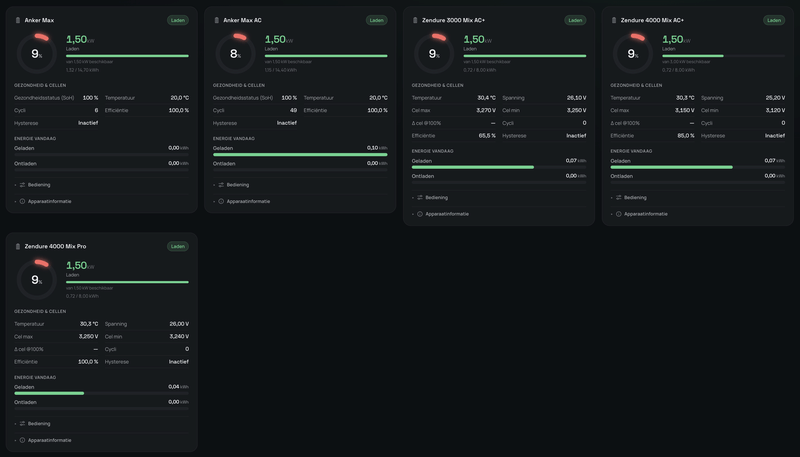Click Laden badge on Zendure 3000 Mix AC+

[576, 20]
